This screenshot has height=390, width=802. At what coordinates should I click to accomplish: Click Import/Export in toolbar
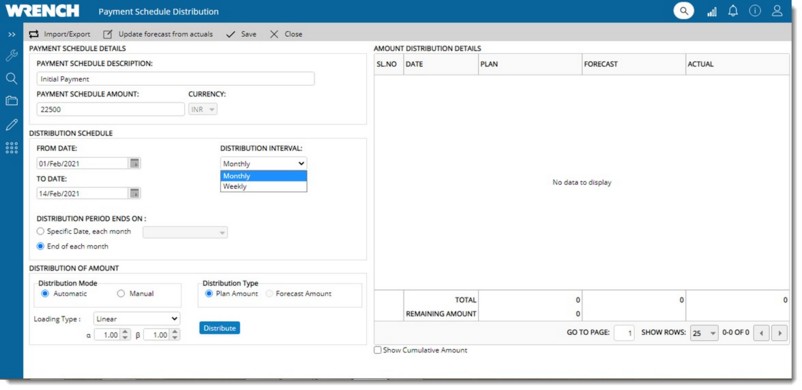tap(59, 34)
